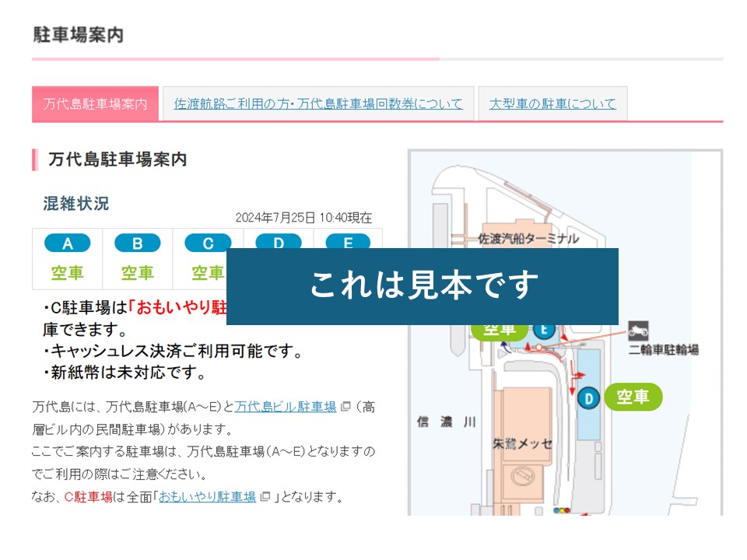This screenshot has width=747, height=560.
Task: Open the 佐渡航路ご利用の方・万代島駐車場回数券について tab
Action: point(318,103)
